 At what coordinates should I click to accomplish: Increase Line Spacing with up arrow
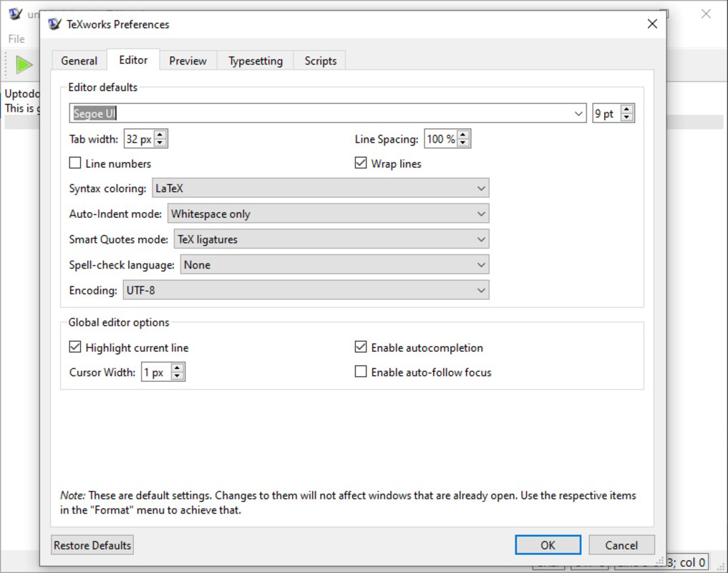(x=463, y=135)
